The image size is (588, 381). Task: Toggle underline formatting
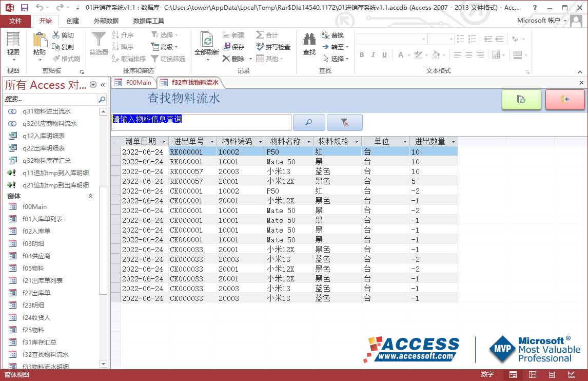[384, 54]
